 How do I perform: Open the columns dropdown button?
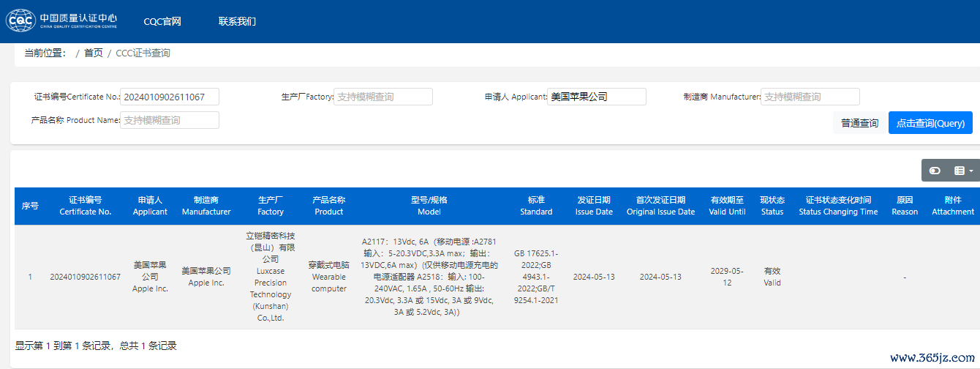[x=963, y=171]
